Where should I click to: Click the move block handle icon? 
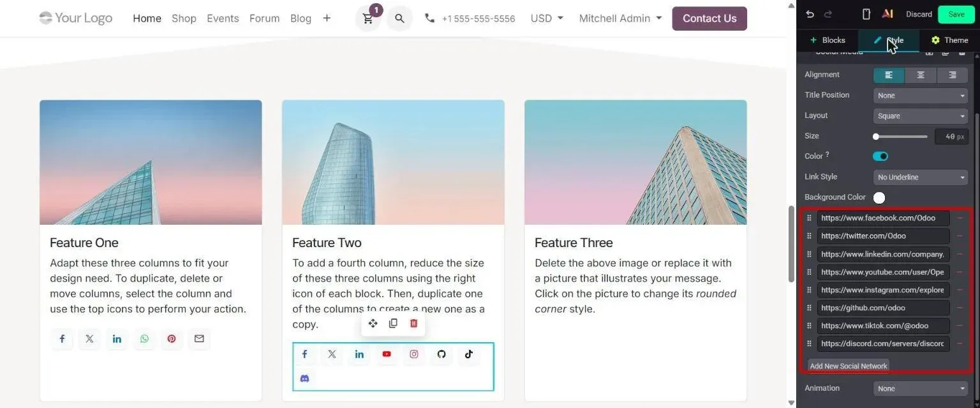click(x=373, y=323)
